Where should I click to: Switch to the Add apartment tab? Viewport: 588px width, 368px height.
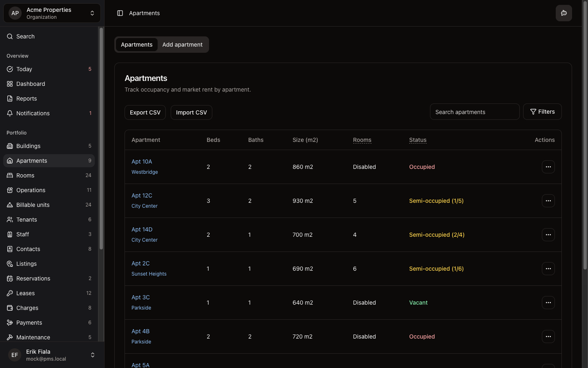click(x=182, y=45)
